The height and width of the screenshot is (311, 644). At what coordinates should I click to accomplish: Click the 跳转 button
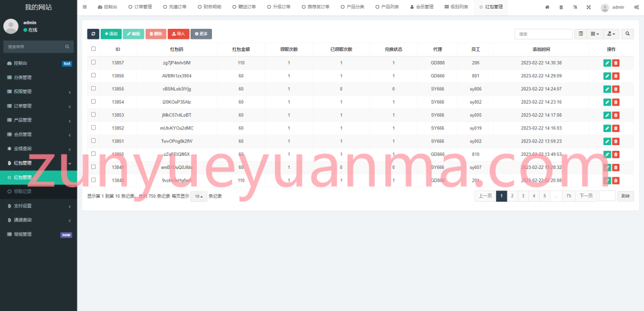(x=625, y=196)
